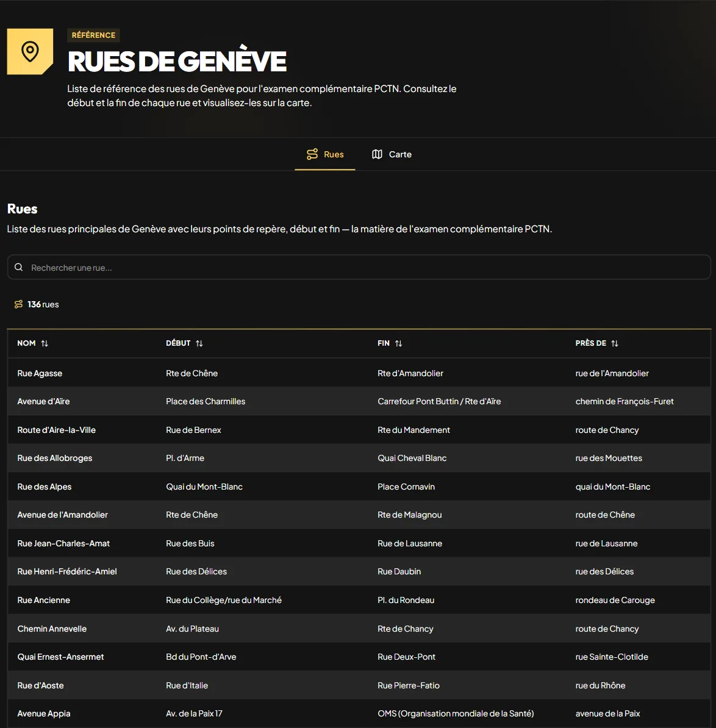This screenshot has width=716, height=728.
Task: Sort by PRÈS DE column arrows icon
Action: pyautogui.click(x=615, y=343)
